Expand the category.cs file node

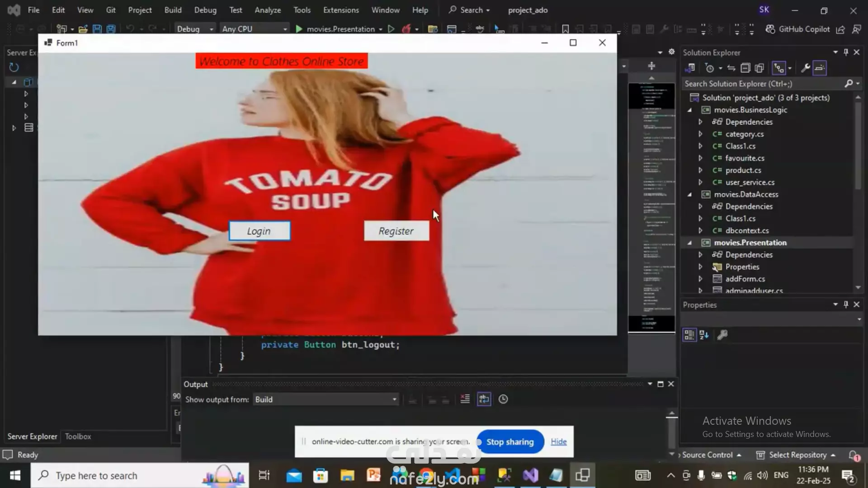tap(700, 134)
